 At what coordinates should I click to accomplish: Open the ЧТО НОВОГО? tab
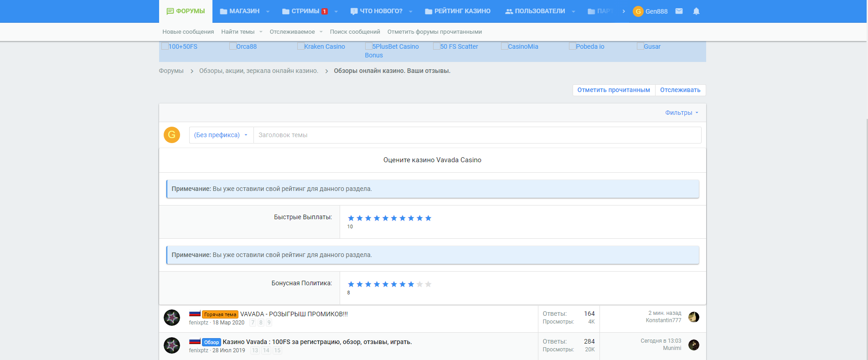pos(377,11)
